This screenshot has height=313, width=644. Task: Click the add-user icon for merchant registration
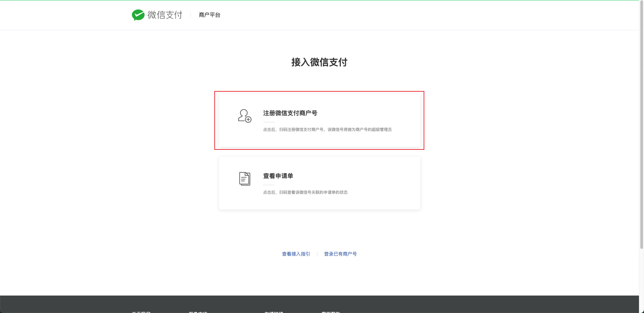click(245, 116)
